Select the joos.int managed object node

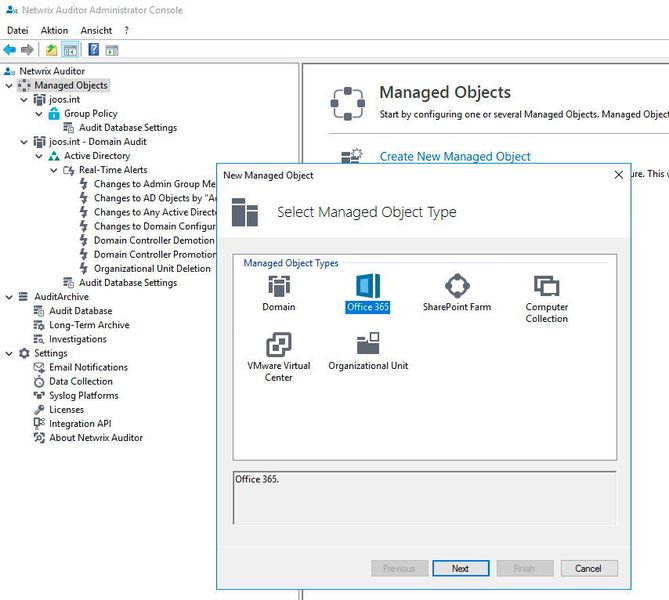[64, 99]
